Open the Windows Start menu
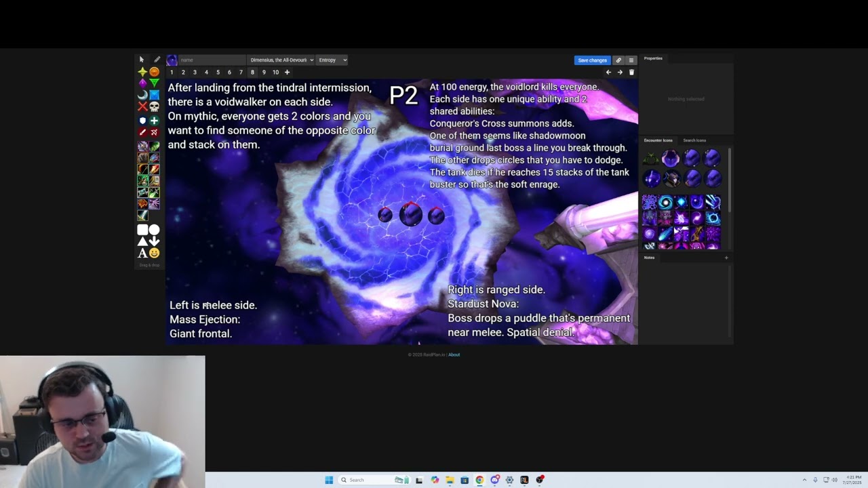This screenshot has width=868, height=488. pos(329,480)
